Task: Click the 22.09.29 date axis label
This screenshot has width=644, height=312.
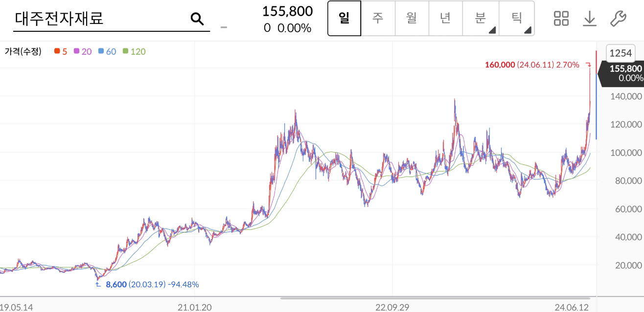Action: (x=392, y=307)
